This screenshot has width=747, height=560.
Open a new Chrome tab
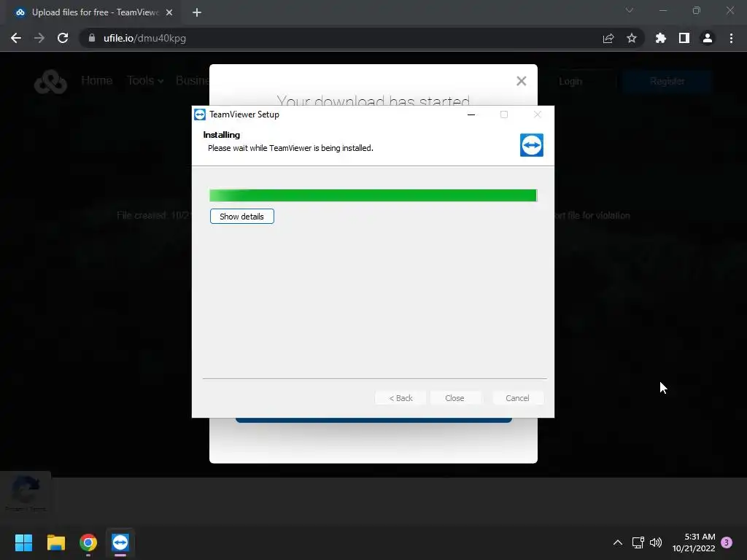point(197,12)
